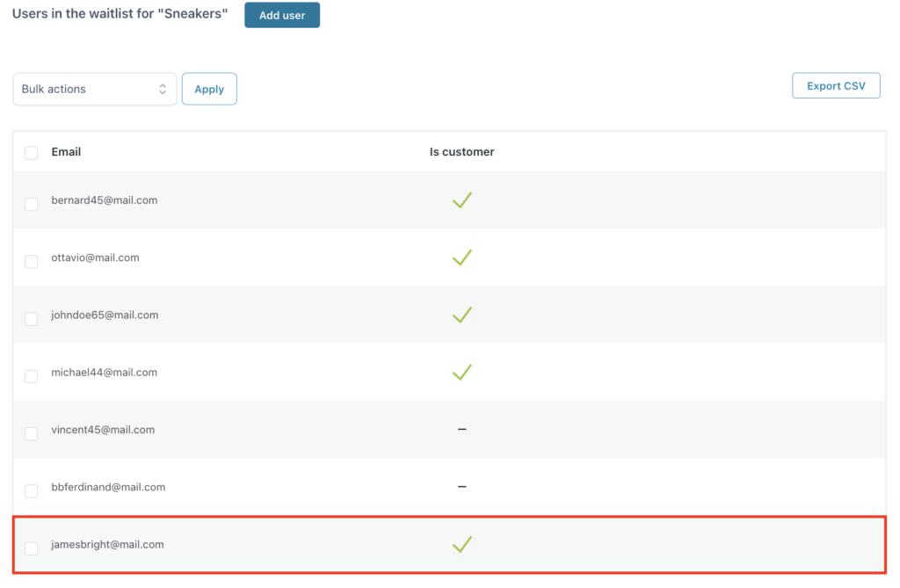
Task: Select the bernard45@mail.com row checkbox
Action: pos(31,205)
